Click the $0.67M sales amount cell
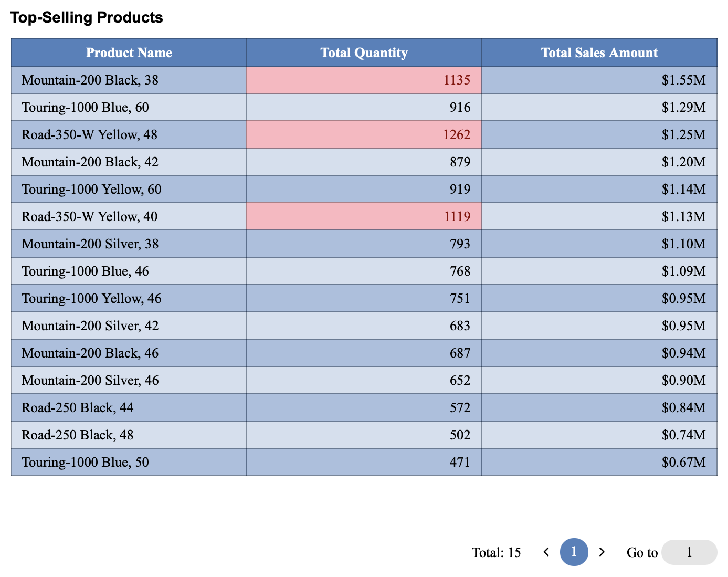Viewport: 728px width, 577px height. [x=599, y=463]
